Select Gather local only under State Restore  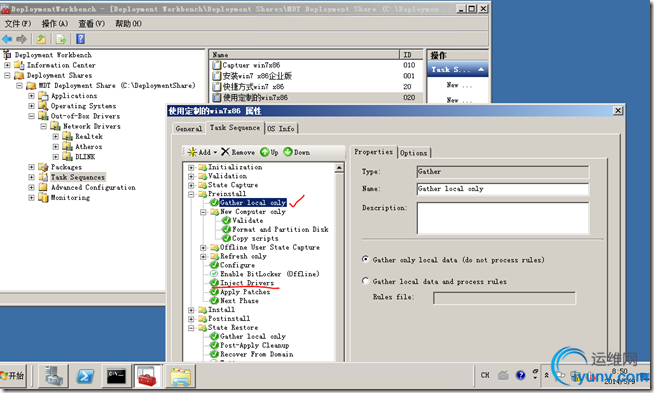pos(252,336)
